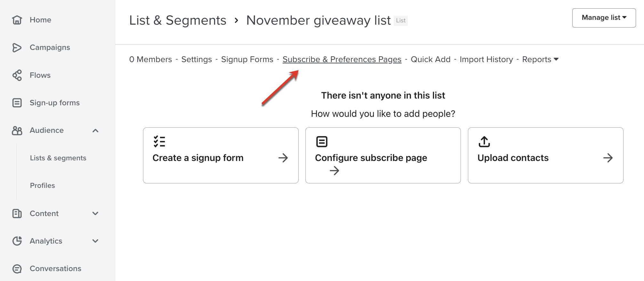Click the Audience icon
This screenshot has width=644, height=281.
tap(16, 130)
